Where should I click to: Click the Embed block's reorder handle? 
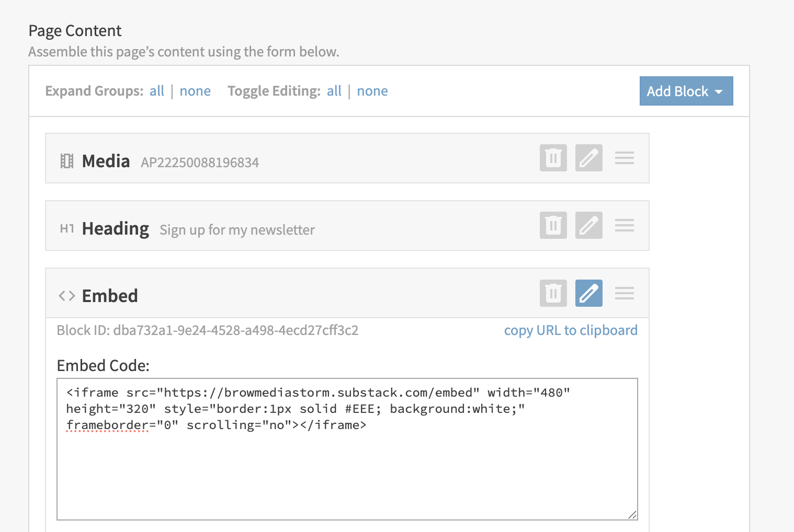coord(624,293)
